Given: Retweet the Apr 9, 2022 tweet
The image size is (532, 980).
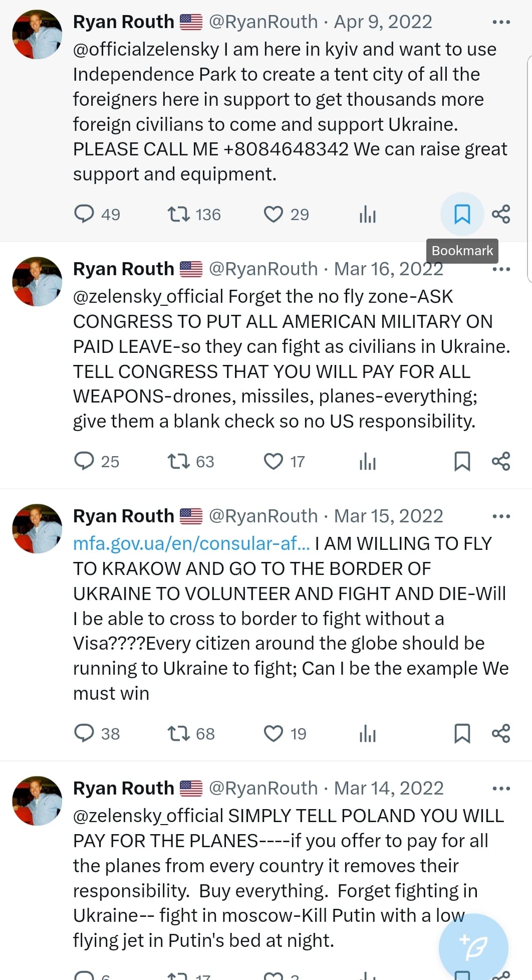Looking at the screenshot, I should pyautogui.click(x=178, y=214).
